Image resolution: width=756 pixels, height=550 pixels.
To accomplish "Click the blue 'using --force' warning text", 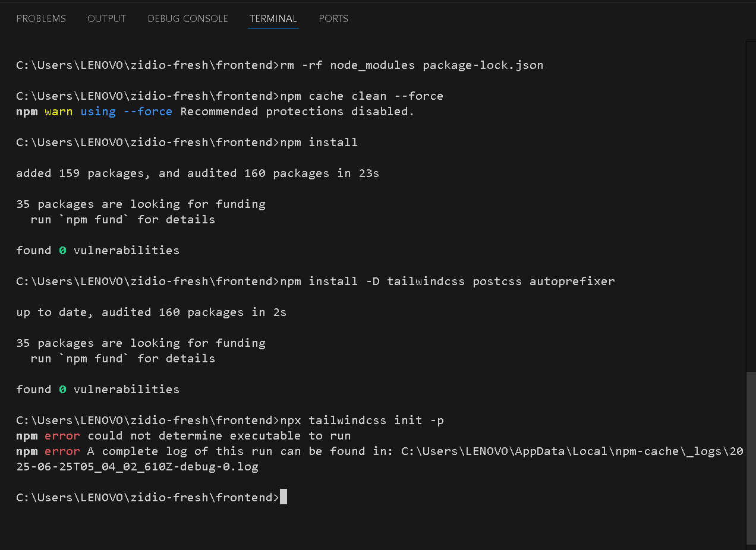I will pyautogui.click(x=126, y=112).
